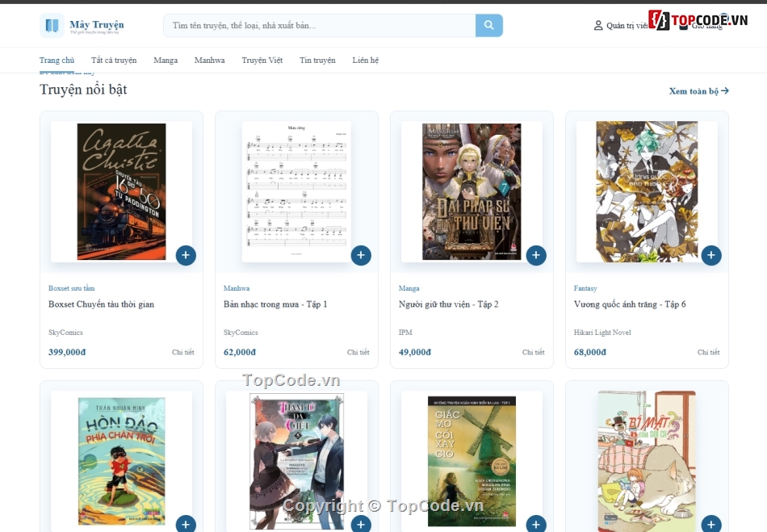
Task: Click the Thám tử đã chết cover
Action: pos(296,461)
